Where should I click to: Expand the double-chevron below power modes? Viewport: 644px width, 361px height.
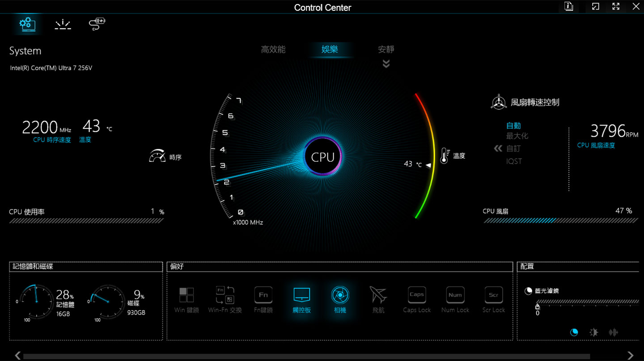point(386,64)
